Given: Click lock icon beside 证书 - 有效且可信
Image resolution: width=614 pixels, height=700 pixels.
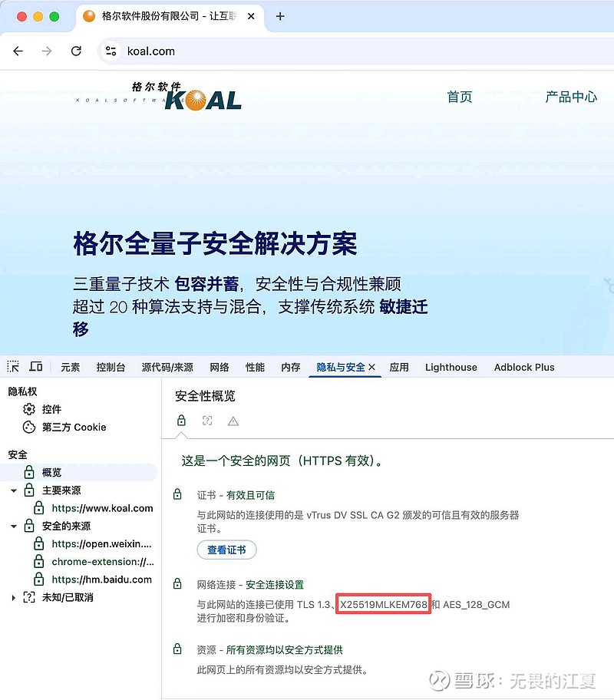Looking at the screenshot, I should pyautogui.click(x=177, y=494).
